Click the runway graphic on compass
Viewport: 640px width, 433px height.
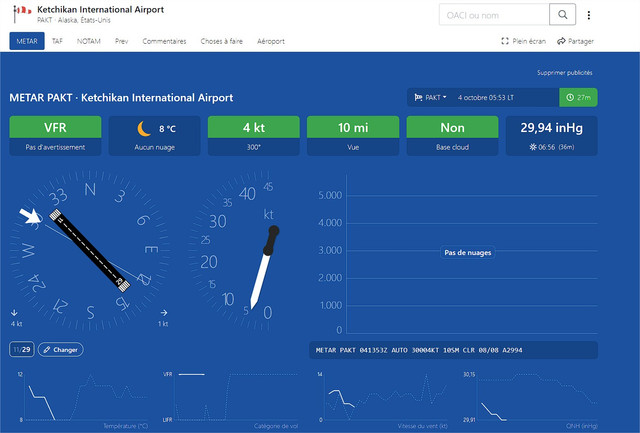pyautogui.click(x=90, y=251)
